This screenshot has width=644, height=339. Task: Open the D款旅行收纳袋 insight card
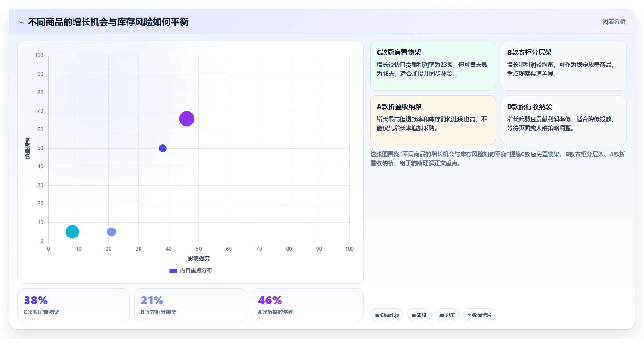[564, 120]
